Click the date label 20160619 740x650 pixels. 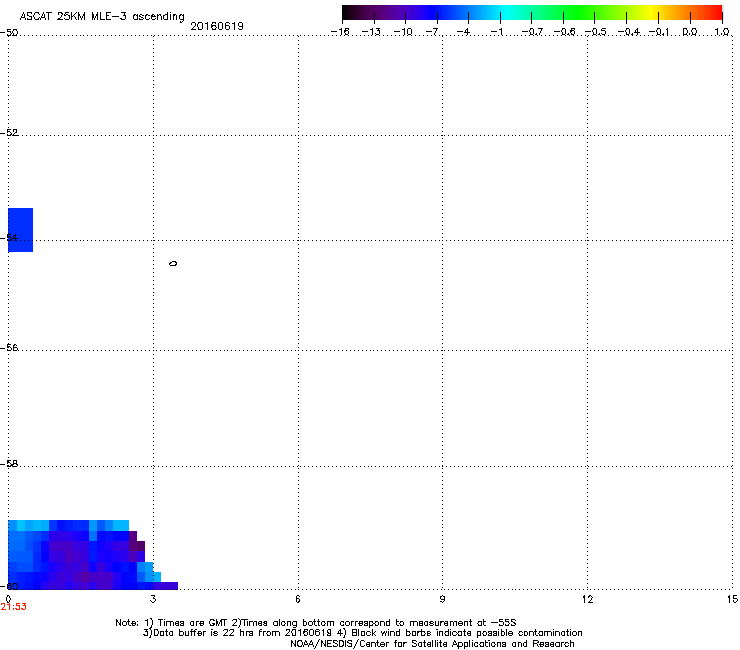click(217, 26)
